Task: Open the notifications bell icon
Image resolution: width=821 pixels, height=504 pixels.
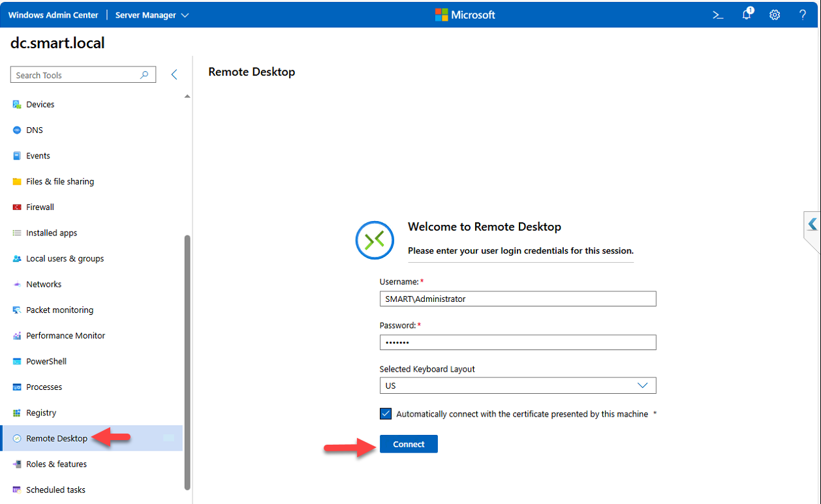Action: pos(747,14)
